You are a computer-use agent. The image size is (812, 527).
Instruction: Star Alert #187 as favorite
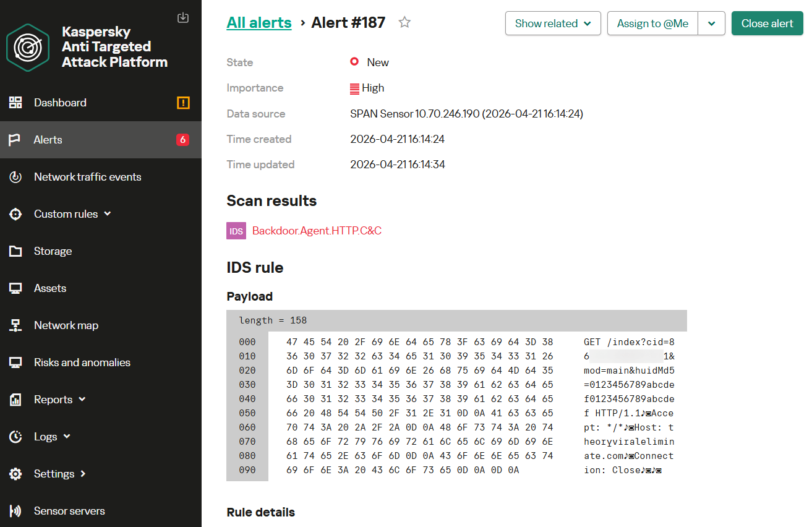tap(404, 23)
